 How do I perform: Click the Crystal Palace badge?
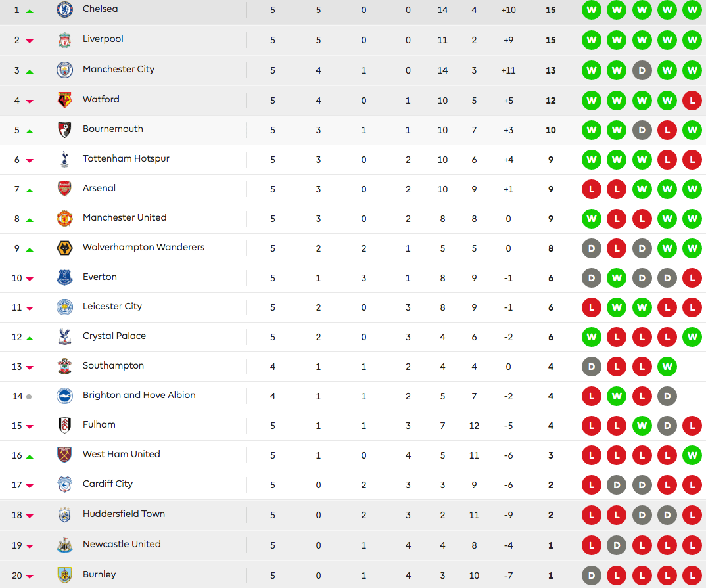click(64, 336)
